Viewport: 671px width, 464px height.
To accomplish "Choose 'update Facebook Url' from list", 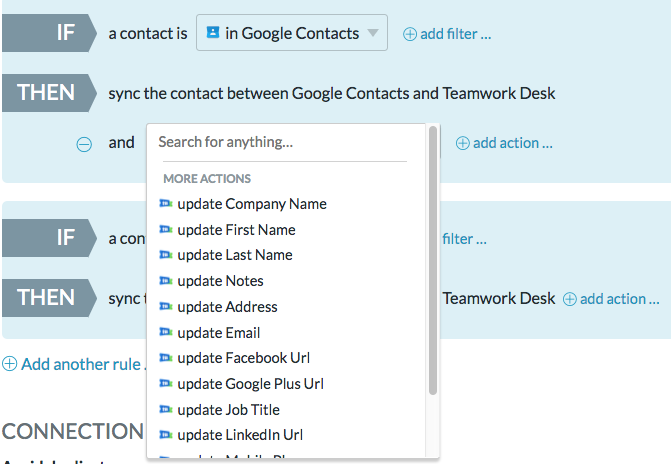I will tap(234, 358).
